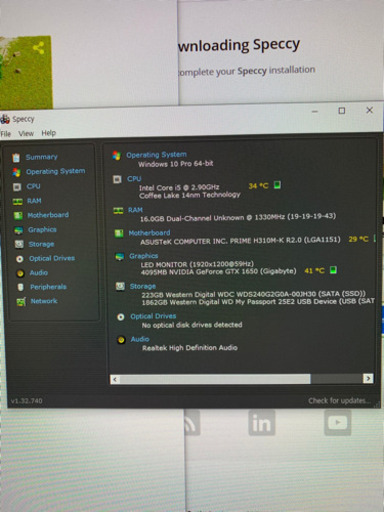Image resolution: width=384 pixels, height=512 pixels.
Task: Click the Graphics monitor icon in sidebar
Action: tap(19, 230)
